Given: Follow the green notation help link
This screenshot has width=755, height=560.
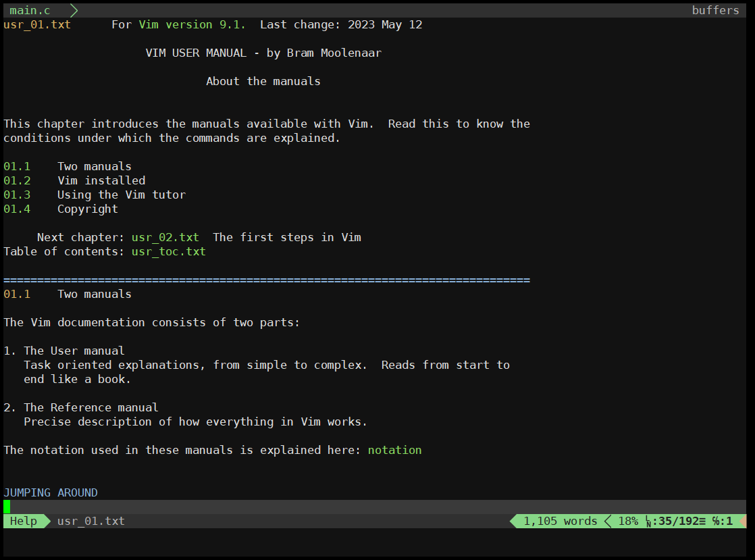Looking at the screenshot, I should coord(394,450).
